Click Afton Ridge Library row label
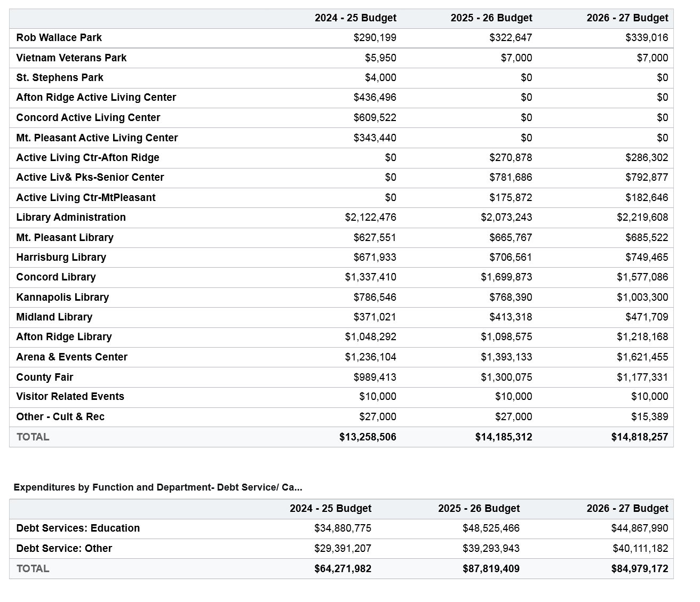Screen dimensions: 700x602 click(x=64, y=337)
